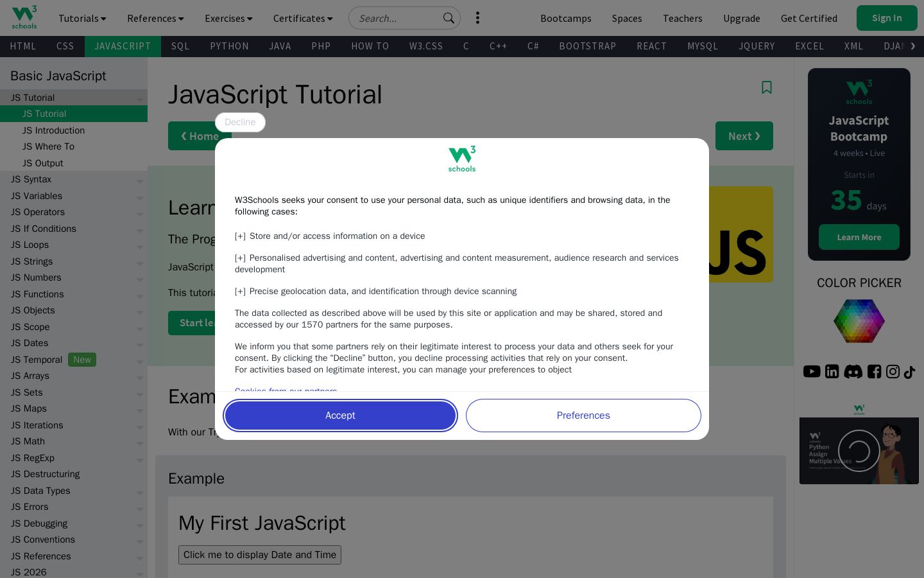This screenshot has width=924, height=578.
Task: Switch to the MYSQL topic tab
Action: point(703,46)
